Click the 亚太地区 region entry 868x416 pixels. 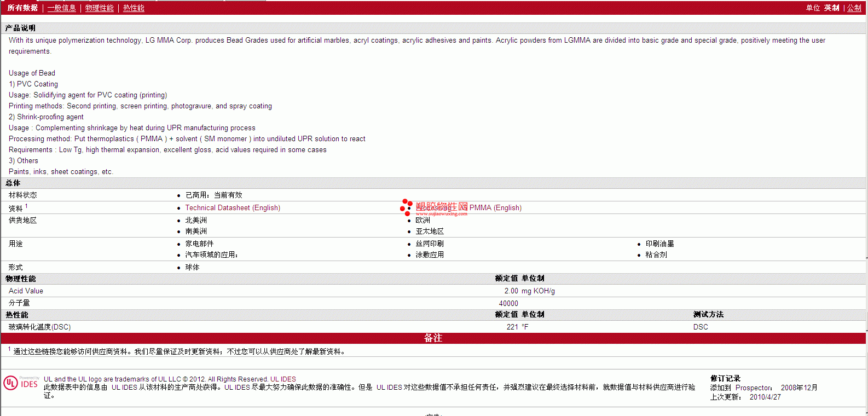[x=430, y=231]
